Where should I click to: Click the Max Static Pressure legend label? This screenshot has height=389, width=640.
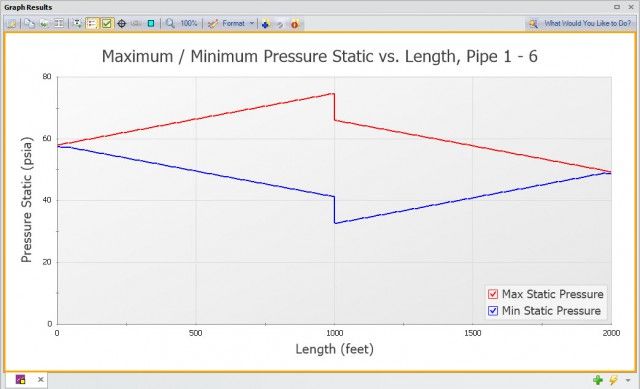(553, 294)
